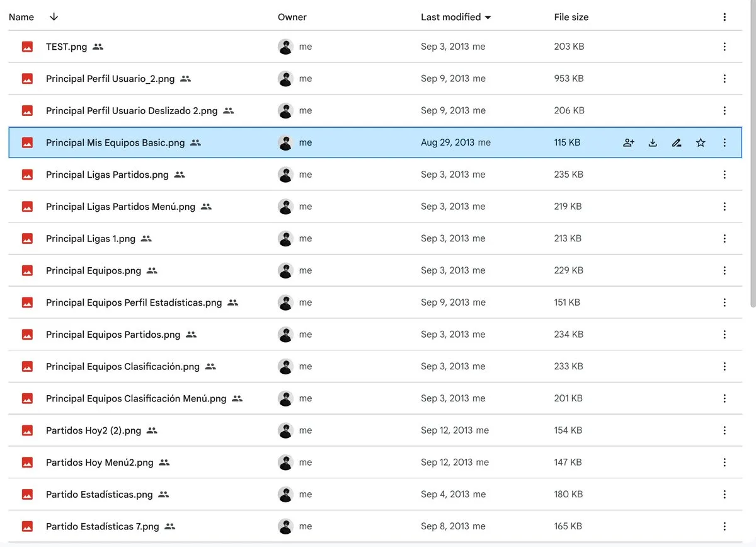Expand the options menu for Partidos Hoy2 (2).png

click(724, 430)
